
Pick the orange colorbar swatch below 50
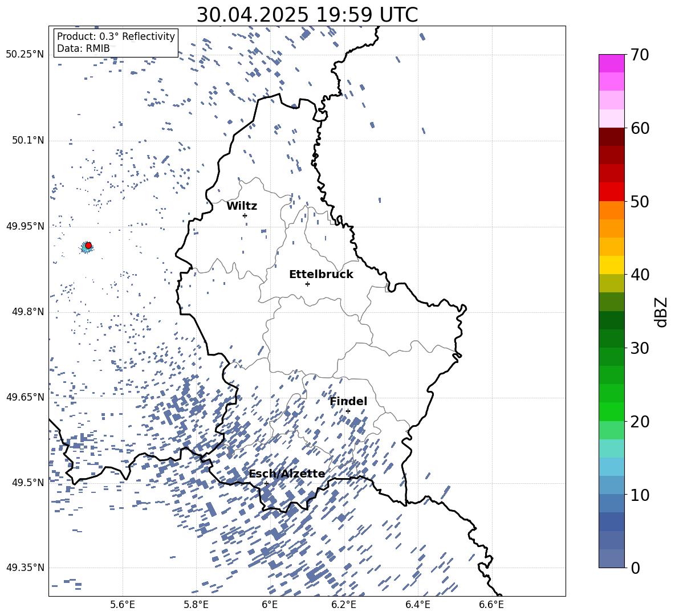click(612, 210)
